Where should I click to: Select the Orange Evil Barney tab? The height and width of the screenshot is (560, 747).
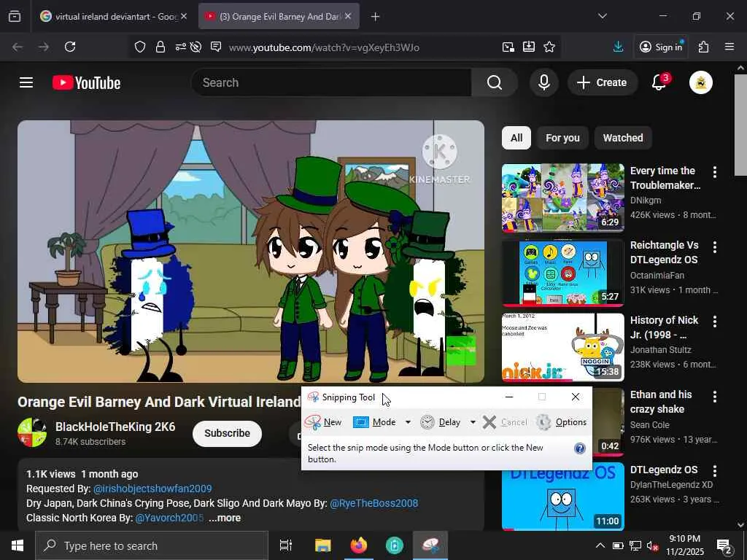pos(279,17)
